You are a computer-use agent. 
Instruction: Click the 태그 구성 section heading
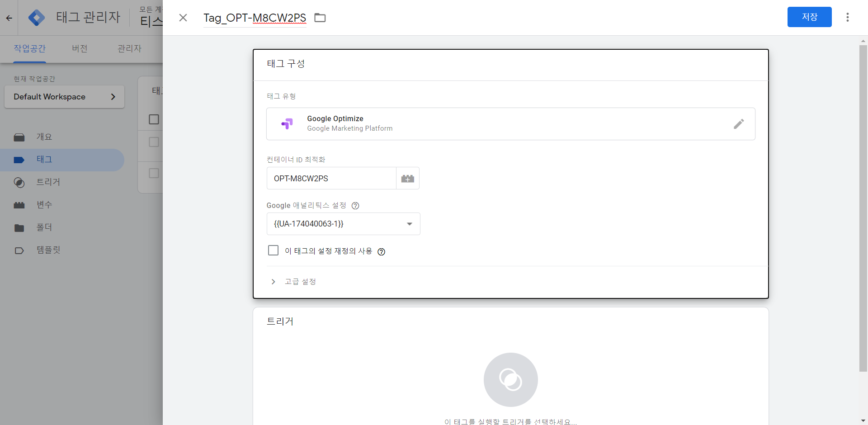point(286,64)
